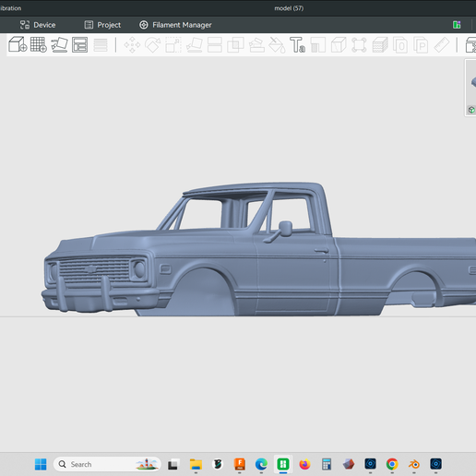This screenshot has width=476, height=476.
Task: Click the taskbar Search box
Action: [x=107, y=464]
